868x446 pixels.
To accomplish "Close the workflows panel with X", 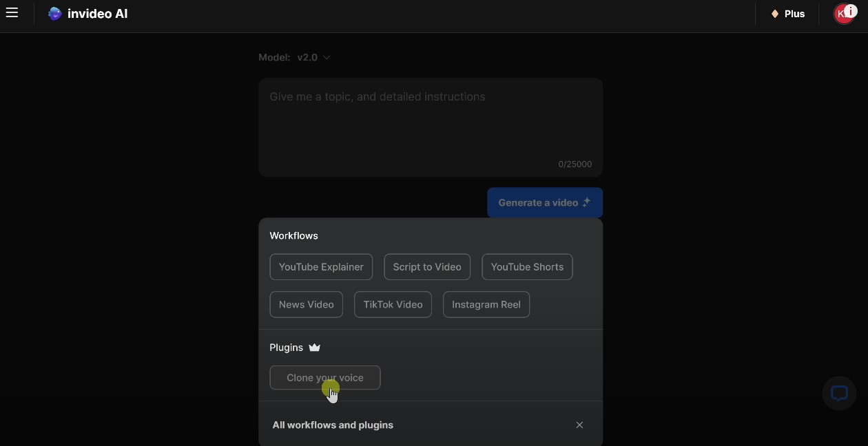I will (579, 425).
